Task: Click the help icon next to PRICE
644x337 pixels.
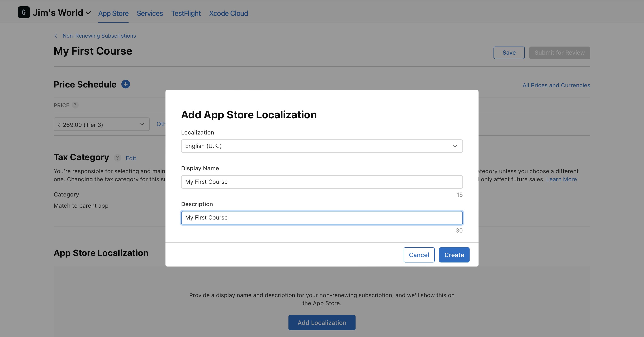Action: tap(75, 105)
